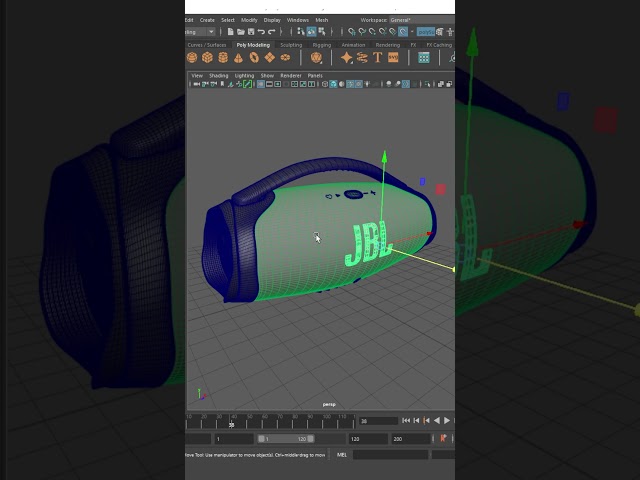640x480 pixels.
Task: Click the SVG import shelf icon
Action: tap(393, 58)
